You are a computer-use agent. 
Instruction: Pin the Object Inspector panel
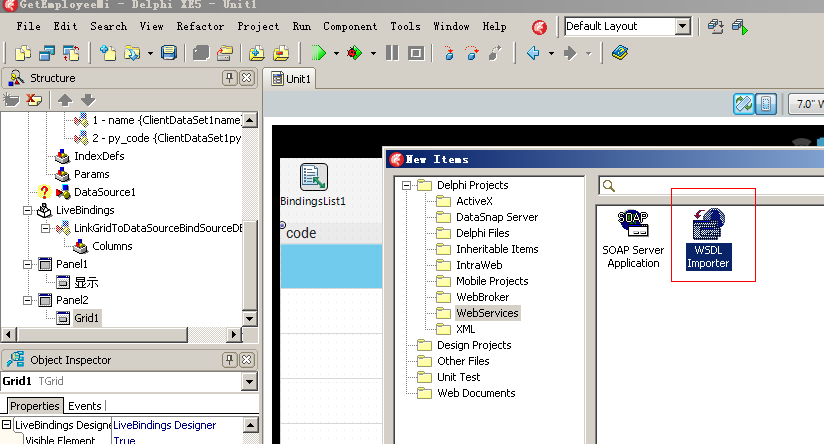tap(229, 360)
